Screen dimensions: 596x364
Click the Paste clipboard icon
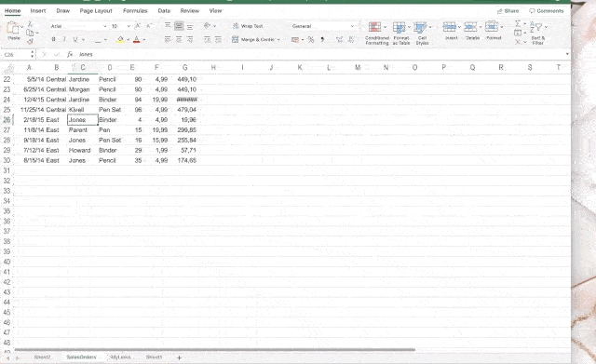(12, 28)
